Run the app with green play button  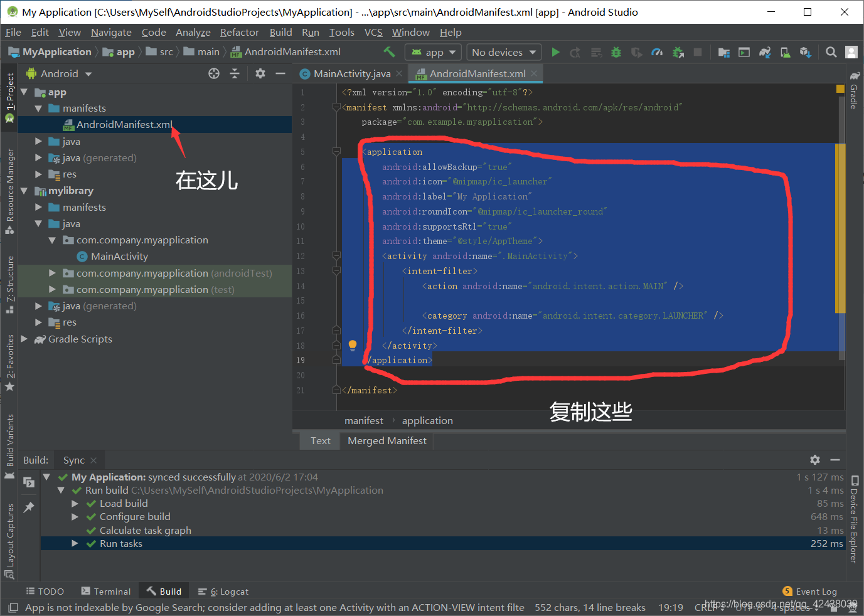(x=555, y=52)
